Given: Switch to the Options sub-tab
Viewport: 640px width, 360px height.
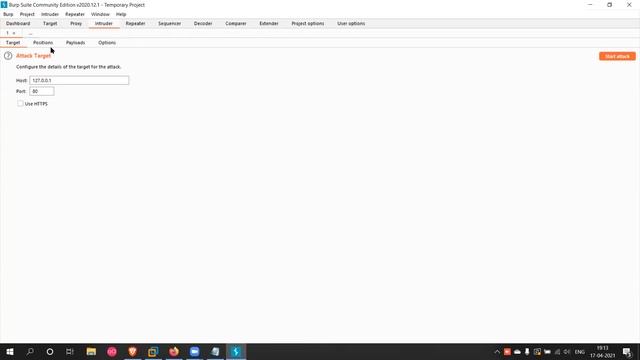Looking at the screenshot, I should point(107,42).
